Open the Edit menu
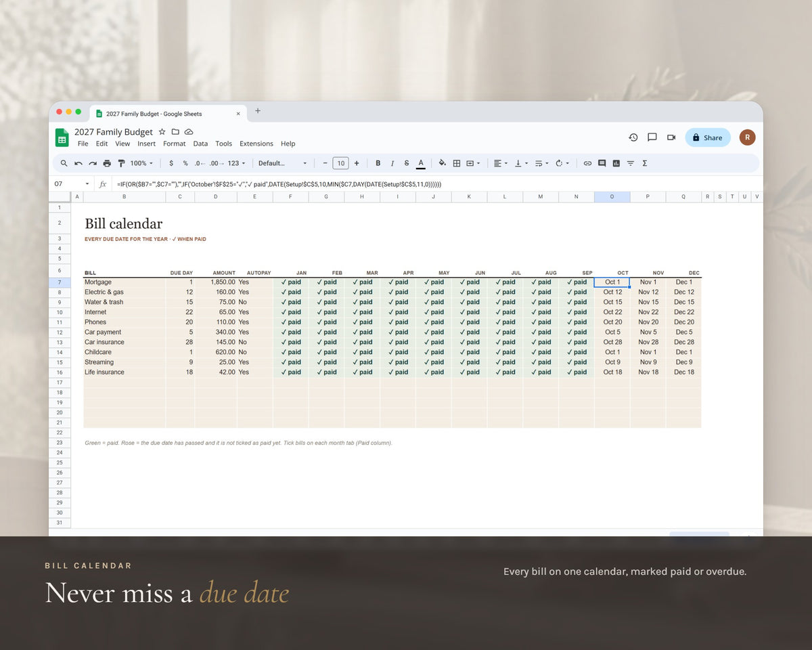Image resolution: width=812 pixels, height=650 pixels. pyautogui.click(x=101, y=144)
